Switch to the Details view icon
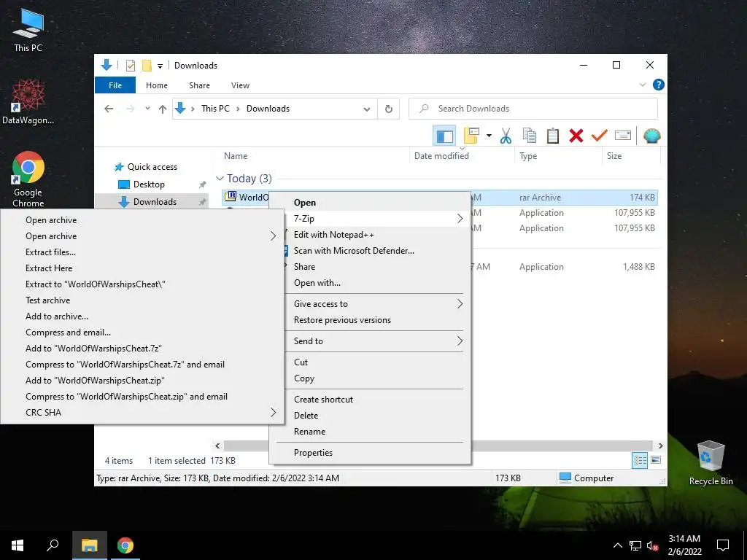 (640, 460)
